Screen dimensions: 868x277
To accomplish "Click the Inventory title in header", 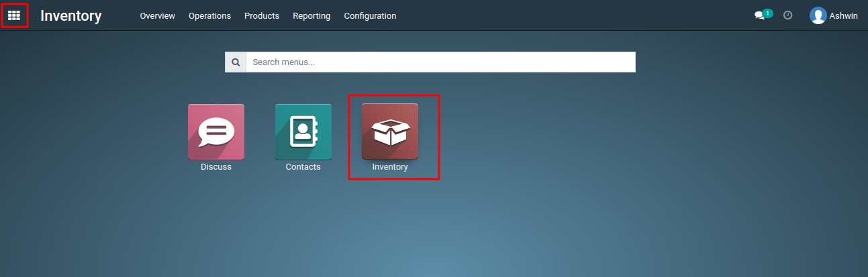I will coord(71,15).
